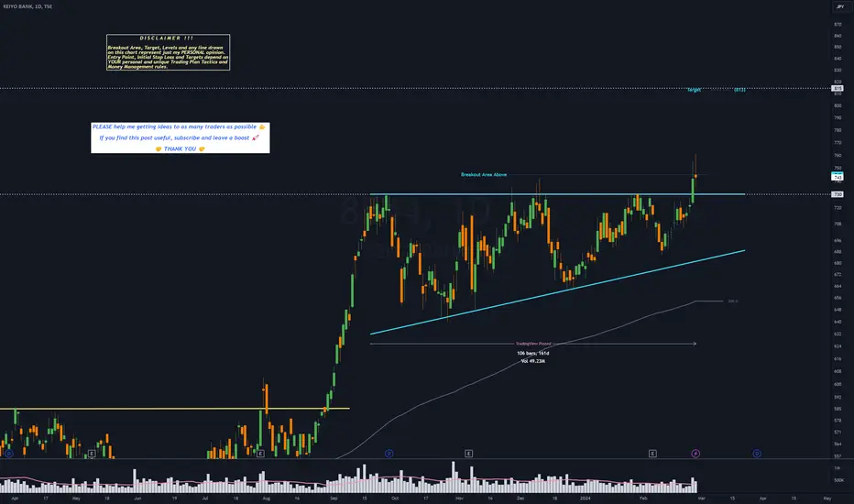Click the '2024' label on time axis
The width and height of the screenshot is (854, 504).
tap(585, 498)
